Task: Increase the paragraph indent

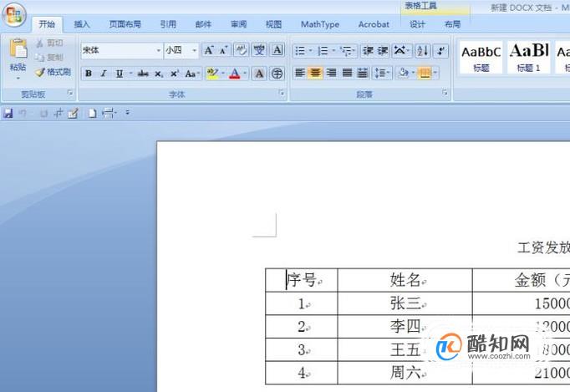Action: tap(383, 51)
